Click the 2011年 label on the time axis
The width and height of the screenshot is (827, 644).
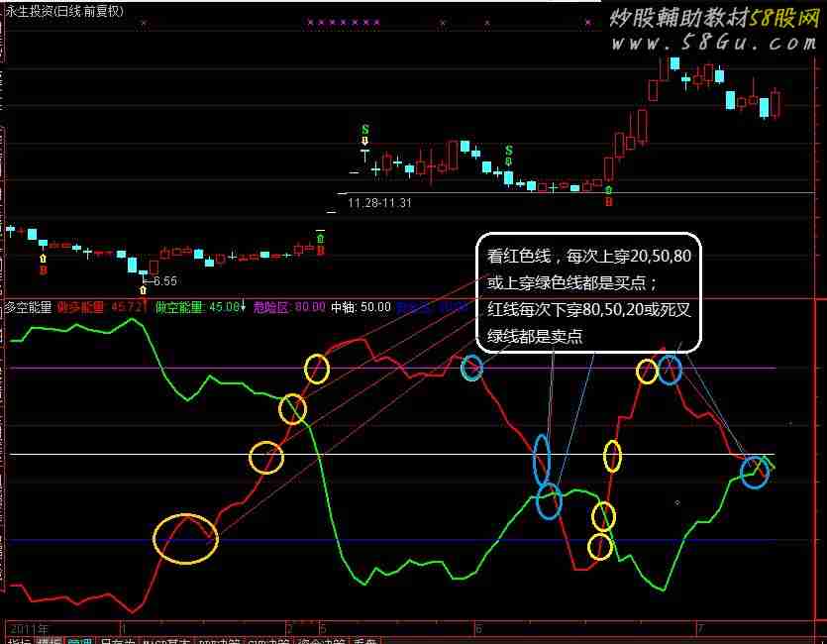point(29,629)
